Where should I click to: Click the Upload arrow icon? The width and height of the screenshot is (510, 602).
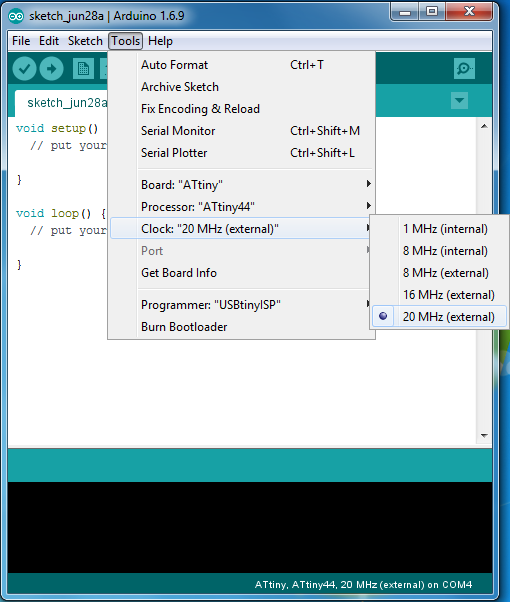point(51,69)
